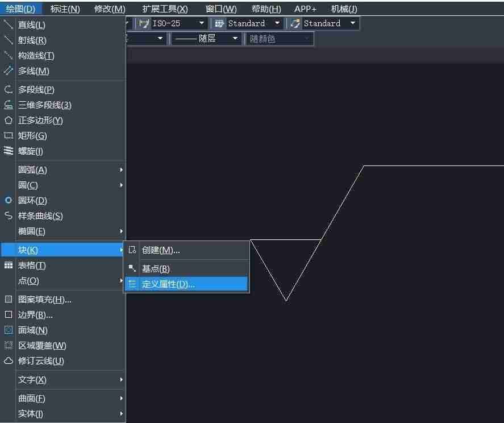
Task: Choose the Donut icon 圆环(D)
Action: 9,200
